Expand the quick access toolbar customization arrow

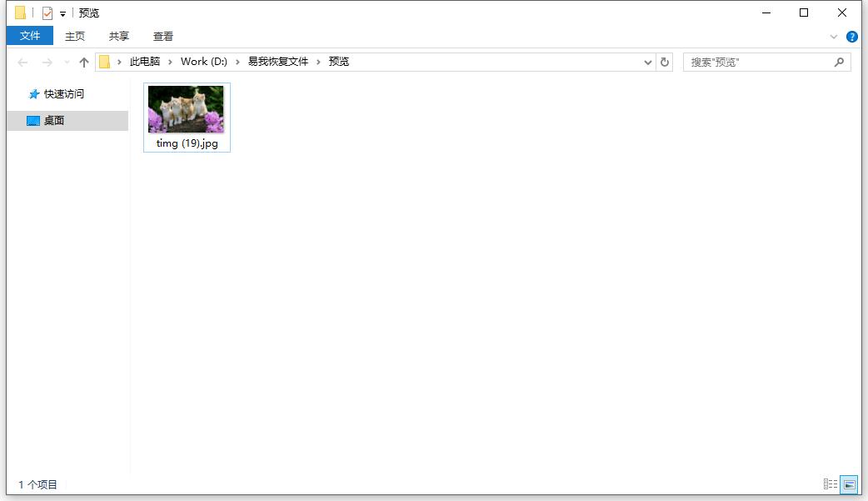[x=62, y=13]
